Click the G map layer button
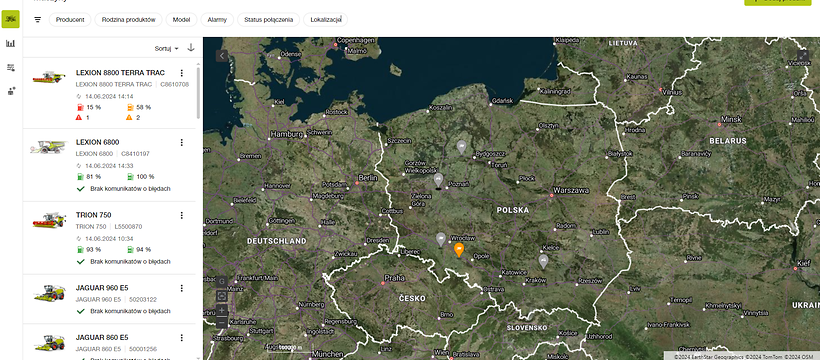This screenshot has height=360, width=820. (222, 282)
